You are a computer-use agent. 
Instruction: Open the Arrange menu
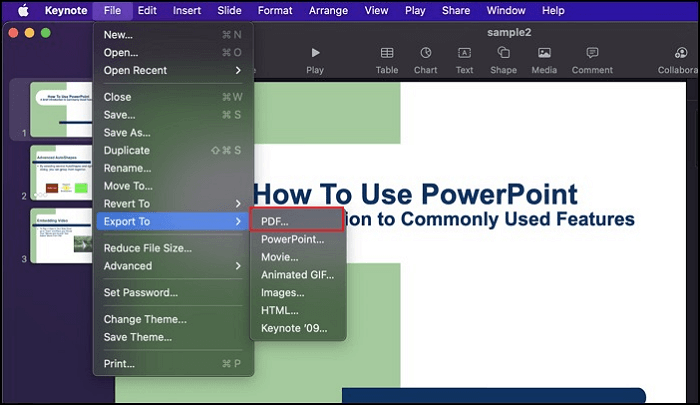pyautogui.click(x=329, y=10)
